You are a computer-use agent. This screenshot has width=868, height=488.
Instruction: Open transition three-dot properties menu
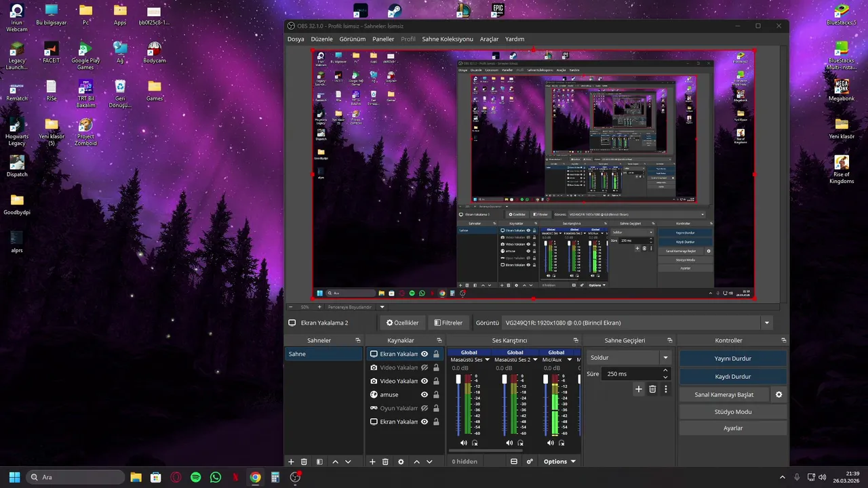(x=666, y=389)
